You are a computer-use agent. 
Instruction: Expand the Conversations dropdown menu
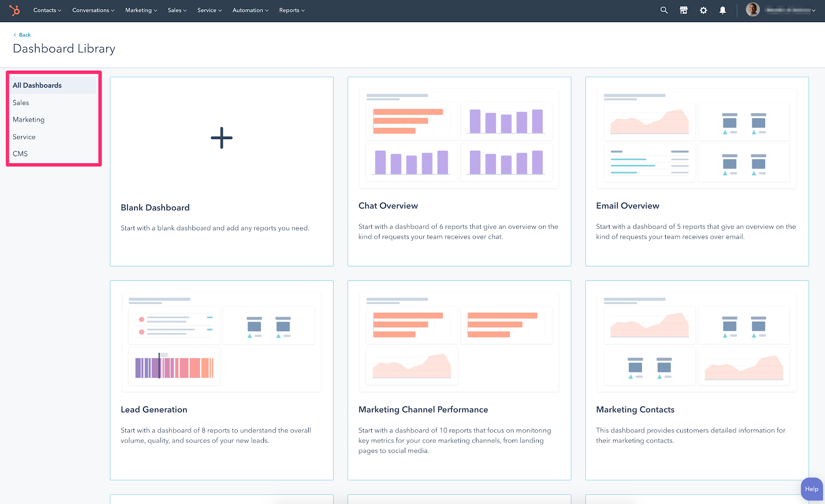click(93, 10)
